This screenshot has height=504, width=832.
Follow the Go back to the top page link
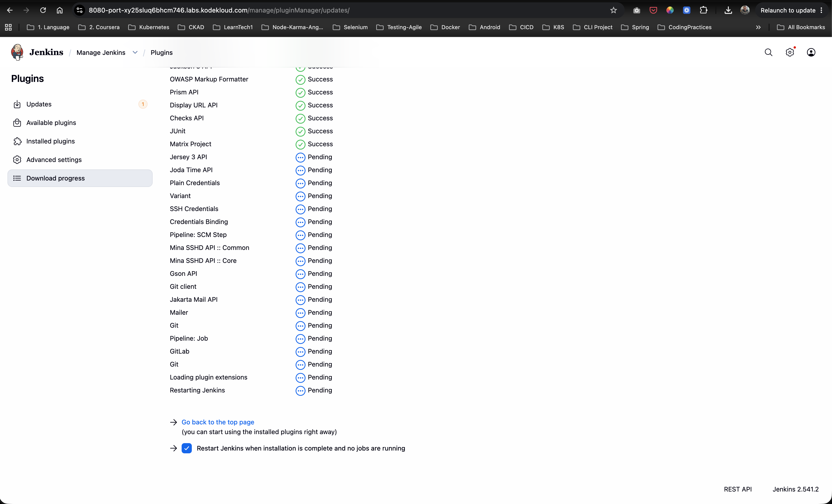pos(218,422)
